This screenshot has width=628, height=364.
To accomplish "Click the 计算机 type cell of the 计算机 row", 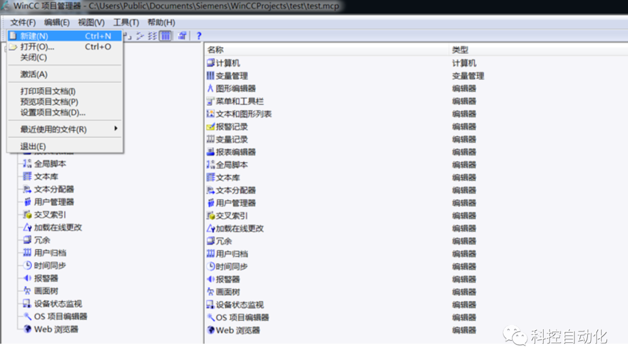I will click(x=464, y=63).
